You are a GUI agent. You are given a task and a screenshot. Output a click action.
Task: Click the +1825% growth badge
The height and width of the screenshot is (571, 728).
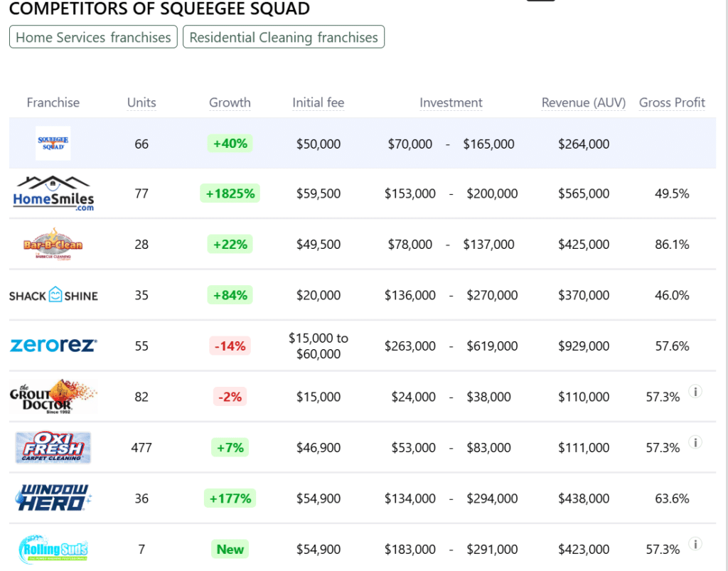tap(230, 193)
